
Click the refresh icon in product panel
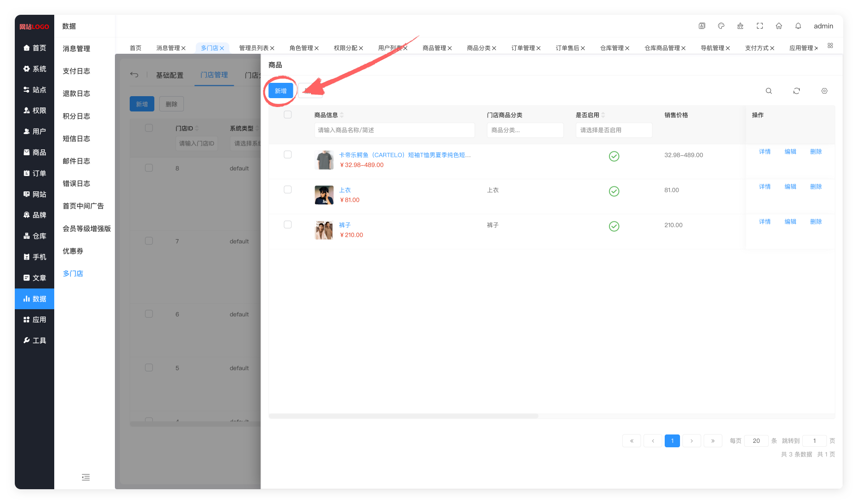(x=796, y=91)
